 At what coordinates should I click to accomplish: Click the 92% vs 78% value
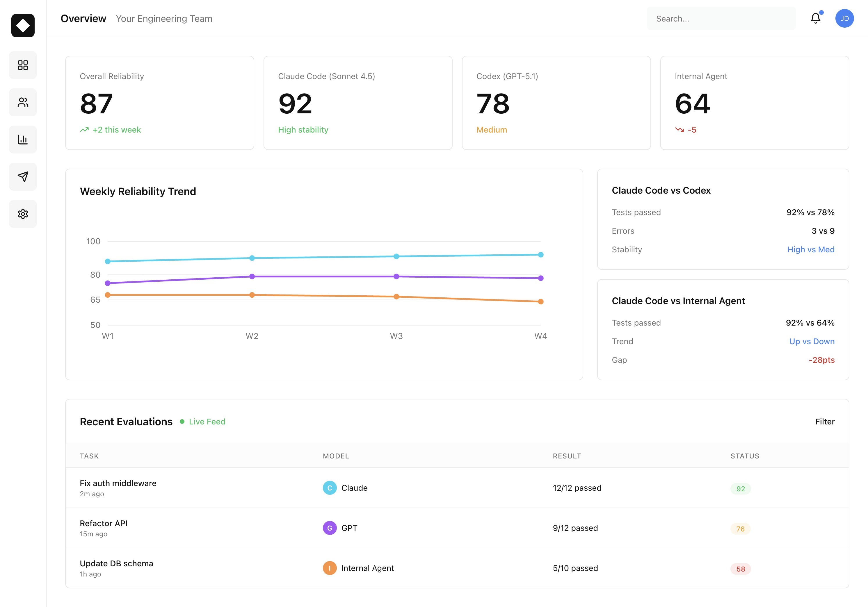[810, 212]
